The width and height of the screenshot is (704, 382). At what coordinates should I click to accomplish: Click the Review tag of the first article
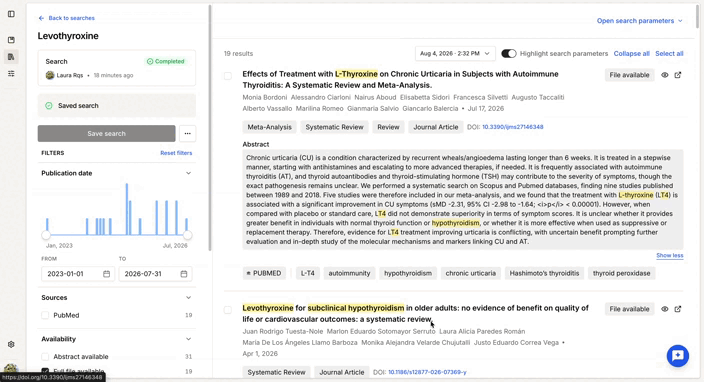point(388,127)
